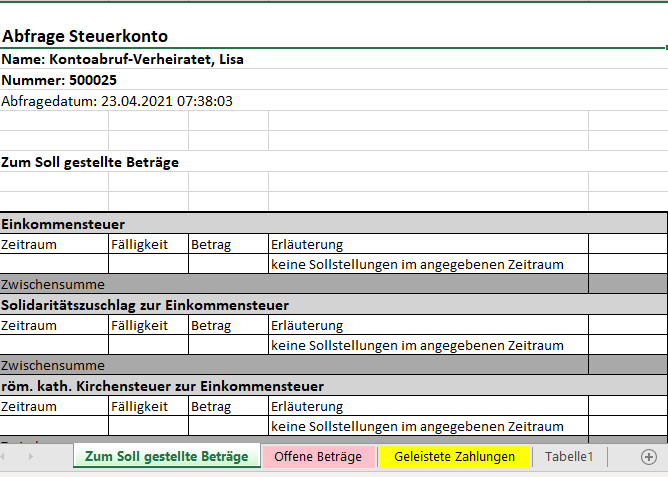Select Betrag header under Kirchensteuer
Screen dimensions: 668x477
(x=228, y=406)
